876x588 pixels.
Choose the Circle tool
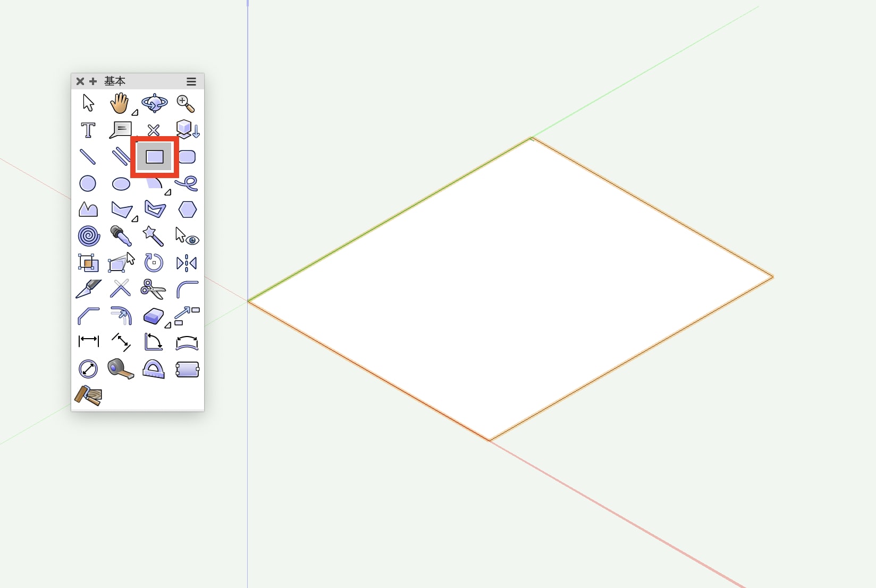coord(88,183)
